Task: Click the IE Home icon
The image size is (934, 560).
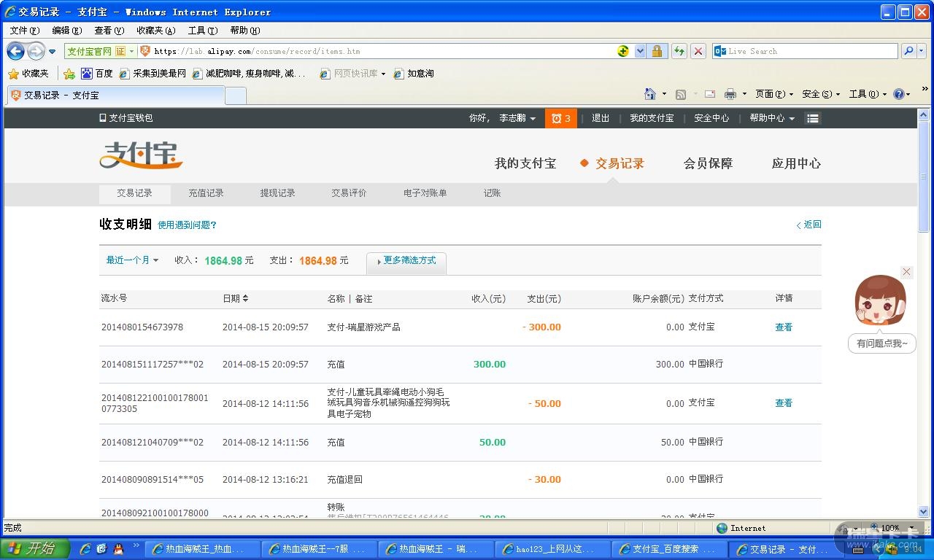Action: tap(649, 94)
